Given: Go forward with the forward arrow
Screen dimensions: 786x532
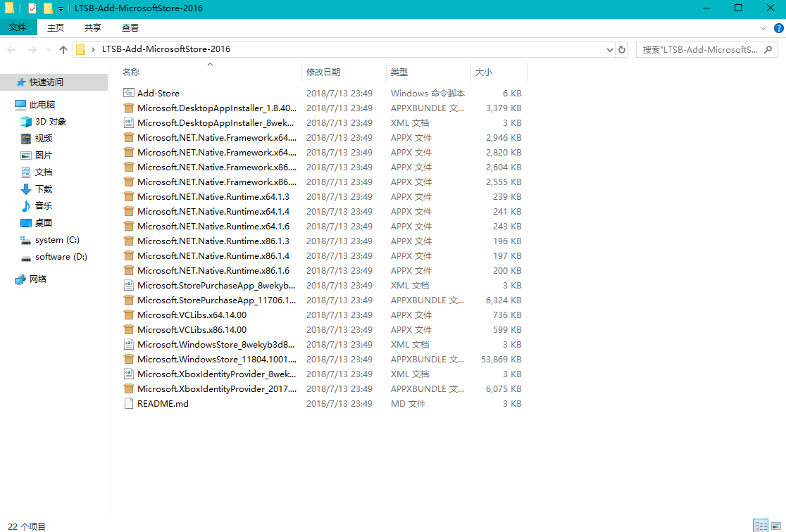Looking at the screenshot, I should (32, 49).
